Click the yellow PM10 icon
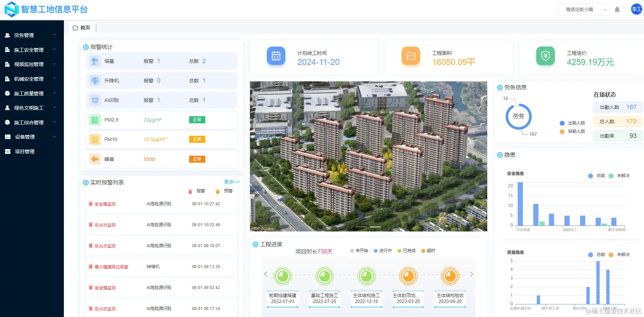The height and width of the screenshot is (317, 644). point(95,139)
